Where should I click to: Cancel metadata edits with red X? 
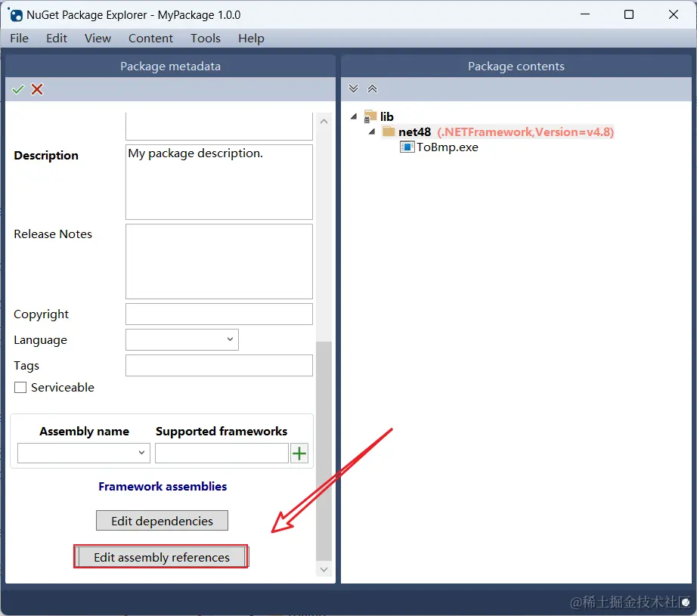(37, 89)
